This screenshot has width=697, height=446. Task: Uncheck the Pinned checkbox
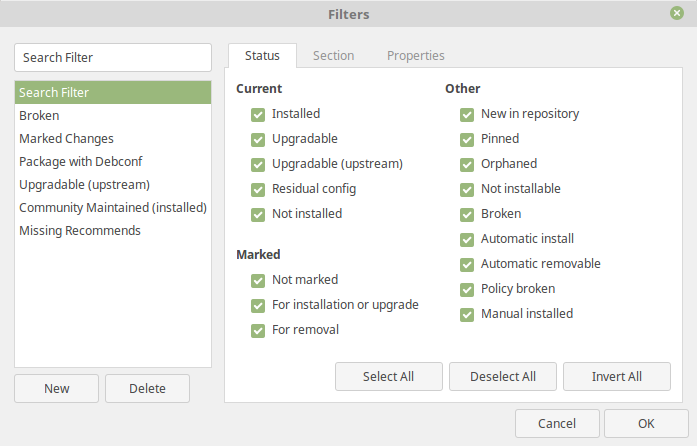click(467, 139)
